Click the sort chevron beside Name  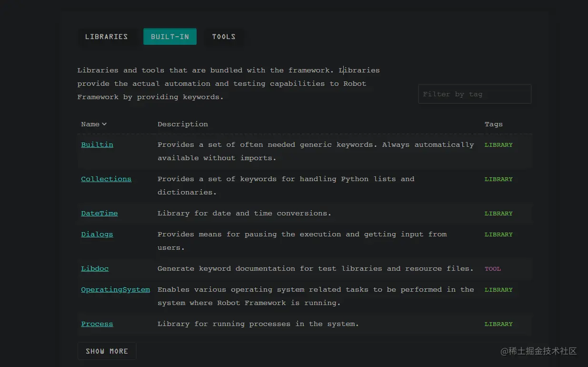(x=104, y=124)
